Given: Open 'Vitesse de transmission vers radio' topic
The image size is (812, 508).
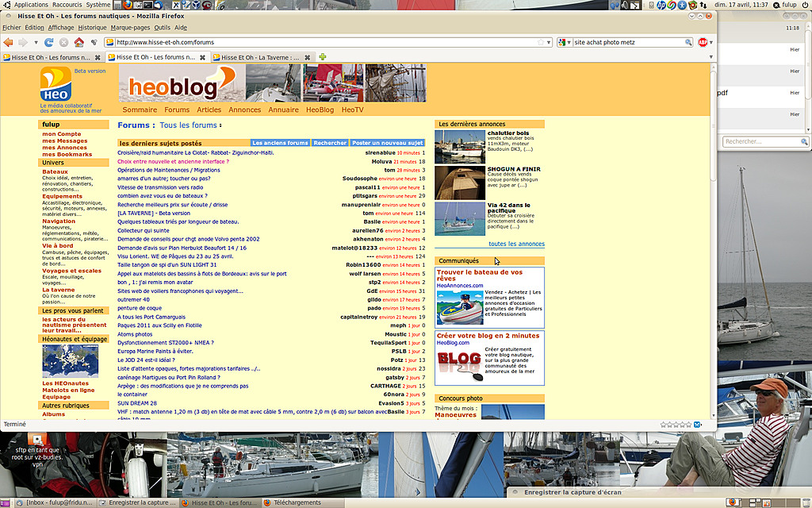Looking at the screenshot, I should (x=160, y=187).
